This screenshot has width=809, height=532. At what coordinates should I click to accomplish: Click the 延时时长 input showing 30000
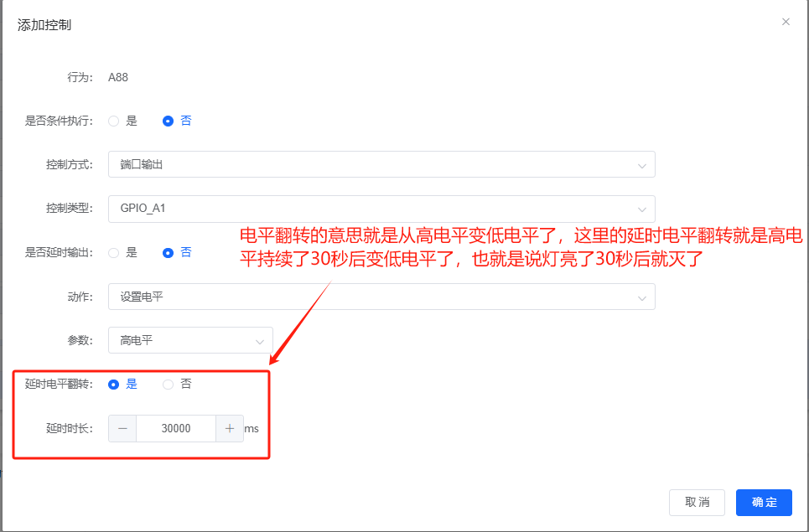(174, 428)
